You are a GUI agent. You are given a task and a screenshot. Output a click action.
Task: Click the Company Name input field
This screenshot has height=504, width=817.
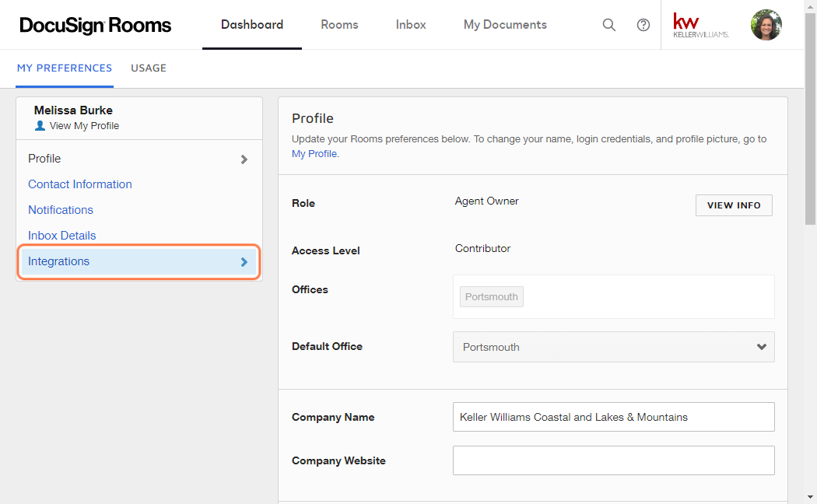[x=613, y=417]
